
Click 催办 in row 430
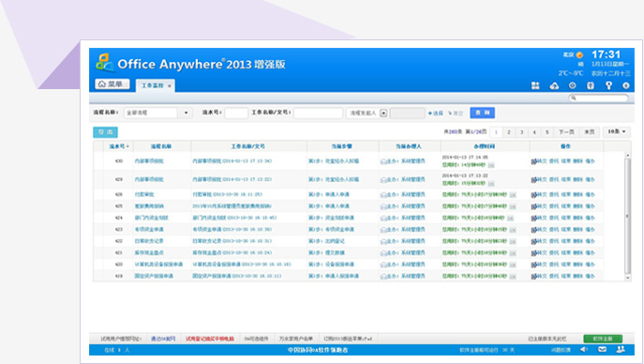coord(590,161)
